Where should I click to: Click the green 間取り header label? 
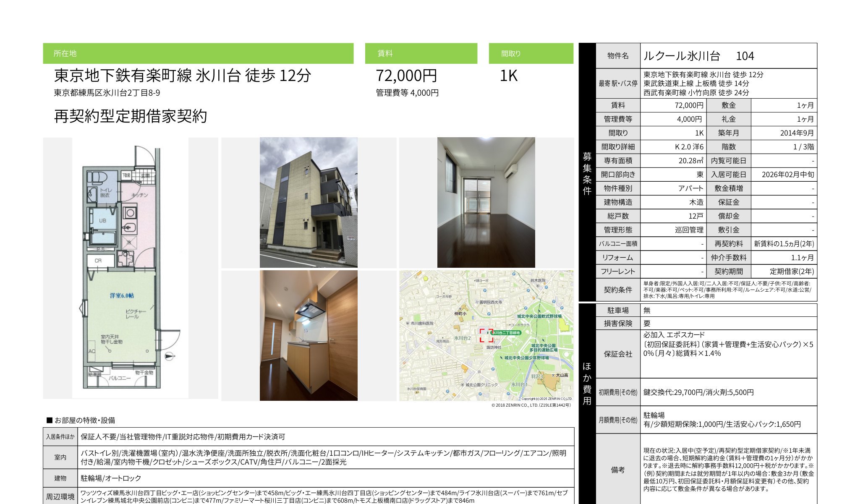tap(510, 53)
